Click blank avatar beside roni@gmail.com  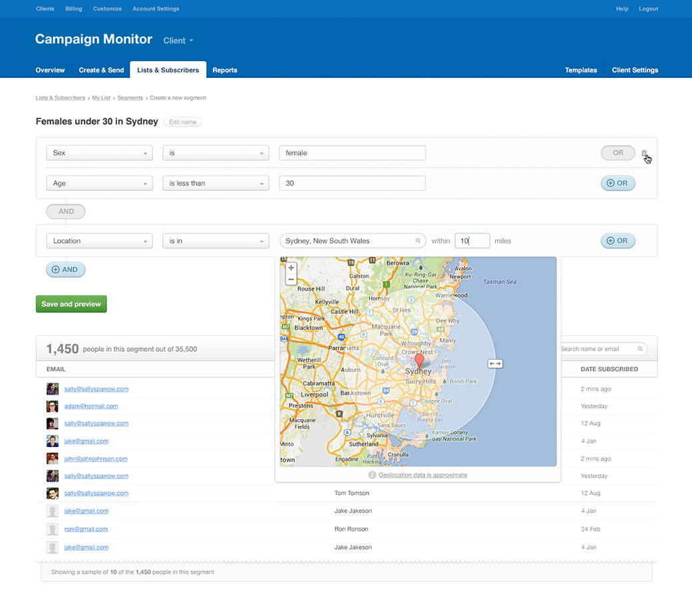pos(53,529)
